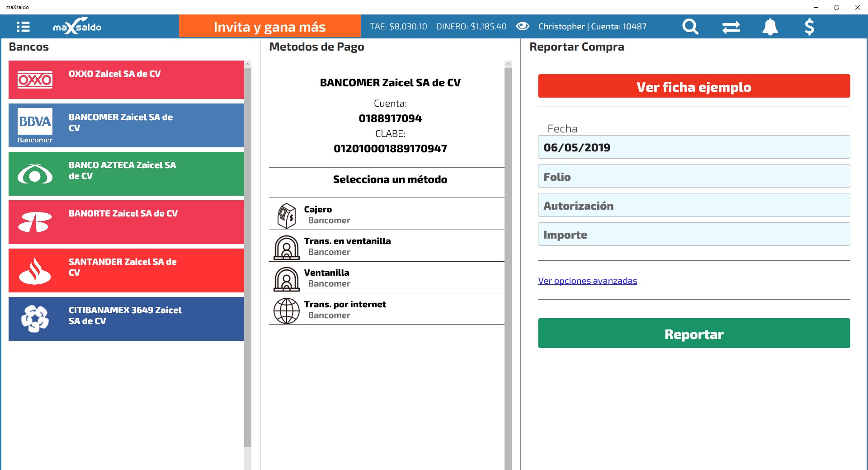This screenshot has width=868, height=470.
Task: Select BANCOMER Zaicel SA de CV bank
Action: 126,126
